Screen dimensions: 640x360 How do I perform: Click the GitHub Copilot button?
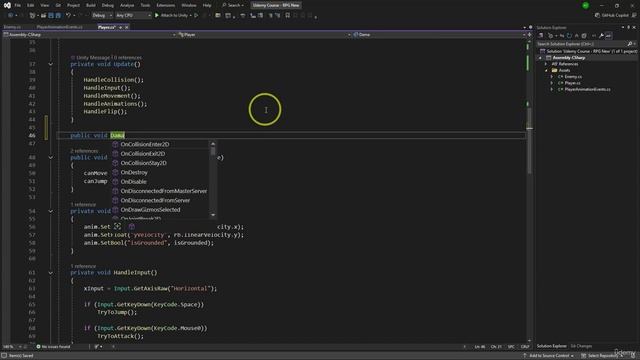(611, 16)
